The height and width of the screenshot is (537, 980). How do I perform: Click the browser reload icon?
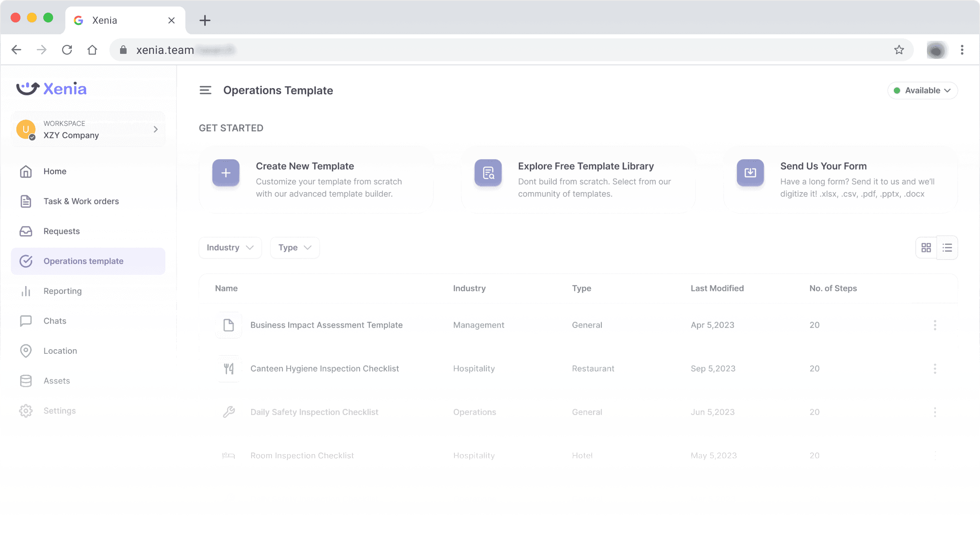pyautogui.click(x=67, y=50)
